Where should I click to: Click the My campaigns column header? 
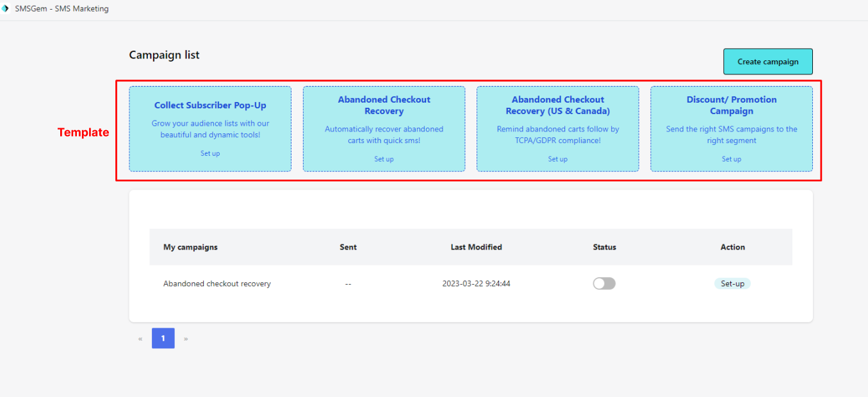pos(190,247)
